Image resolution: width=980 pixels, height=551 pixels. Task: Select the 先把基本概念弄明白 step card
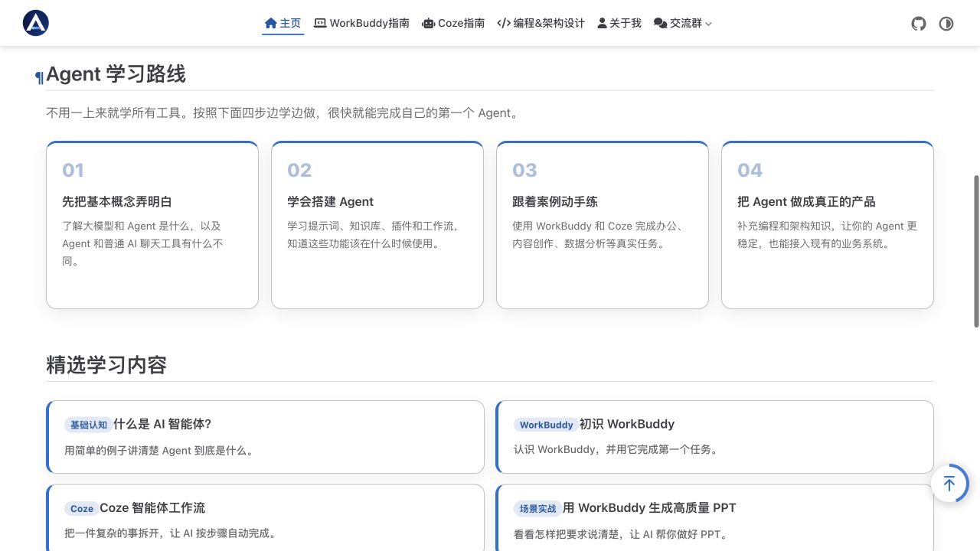tap(152, 225)
